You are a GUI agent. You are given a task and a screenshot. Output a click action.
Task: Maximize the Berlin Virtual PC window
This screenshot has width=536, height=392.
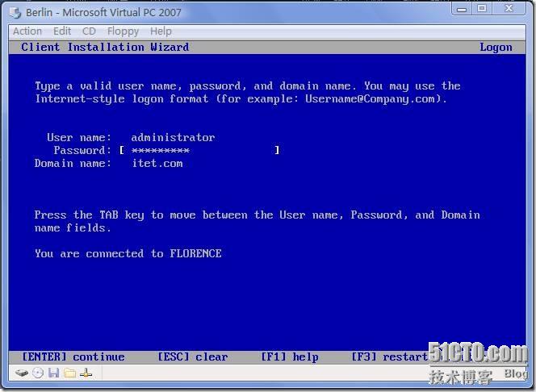(482, 9)
